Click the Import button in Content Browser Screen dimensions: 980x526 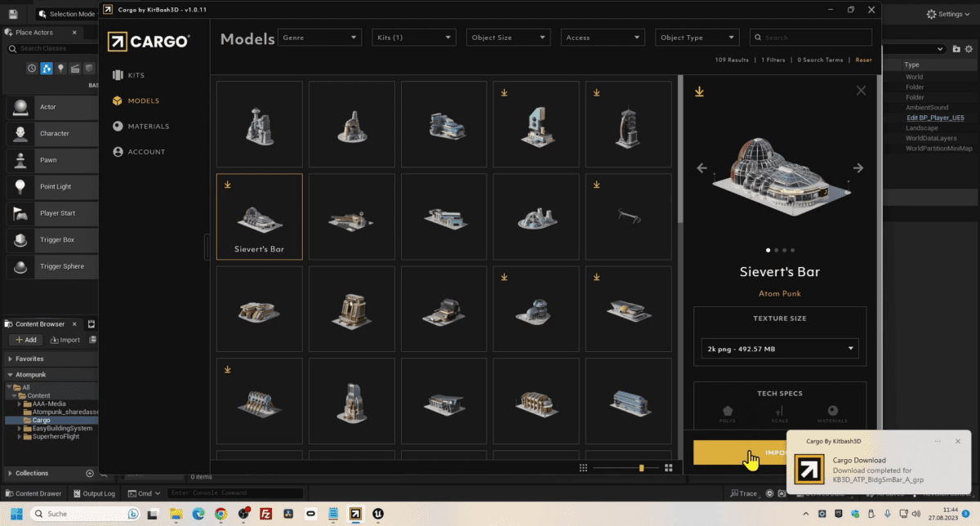tap(65, 340)
